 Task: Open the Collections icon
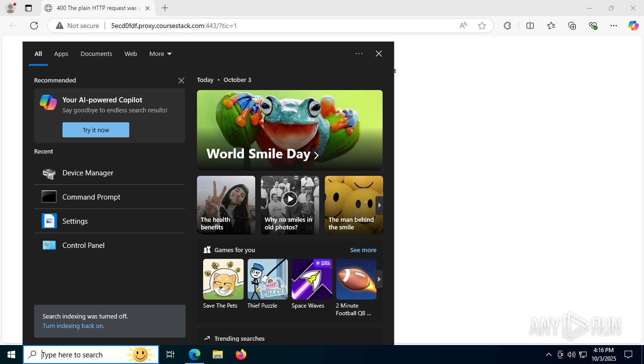click(x=572, y=26)
